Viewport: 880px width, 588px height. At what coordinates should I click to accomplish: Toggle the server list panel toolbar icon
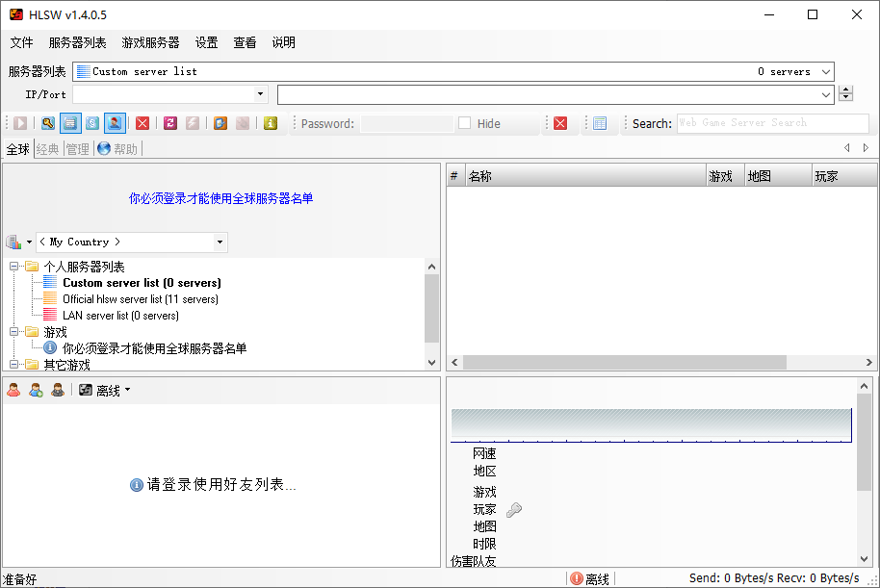[x=70, y=123]
